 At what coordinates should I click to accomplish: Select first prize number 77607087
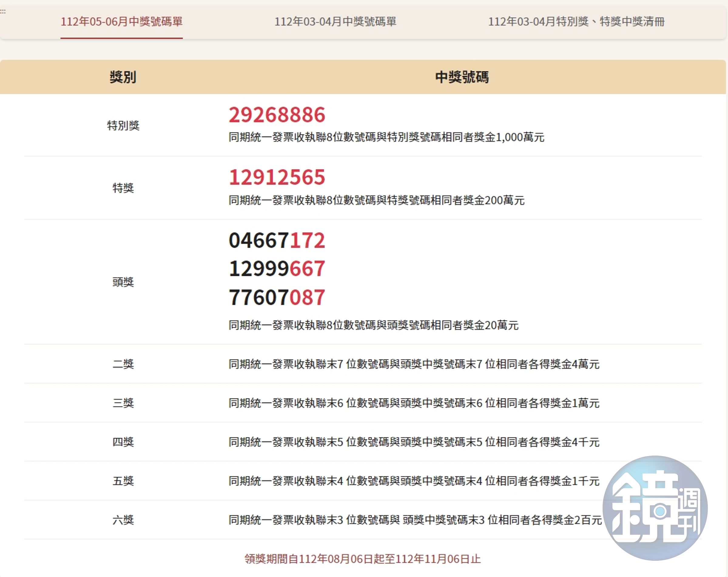point(277,298)
